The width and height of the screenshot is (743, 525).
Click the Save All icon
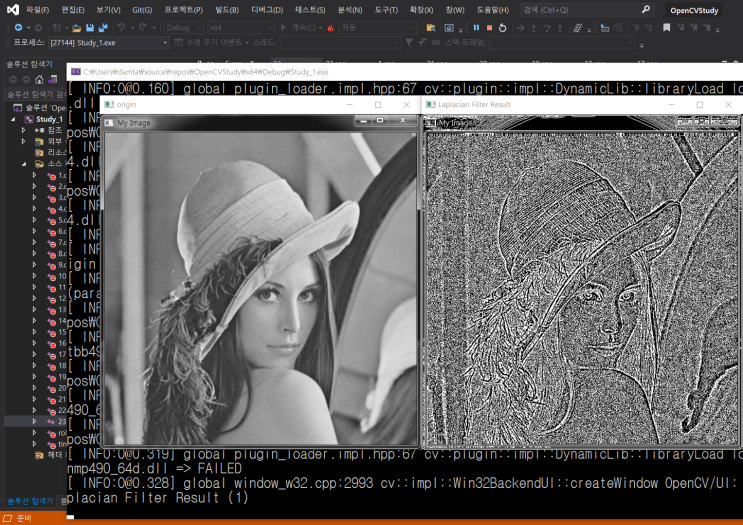click(x=103, y=28)
